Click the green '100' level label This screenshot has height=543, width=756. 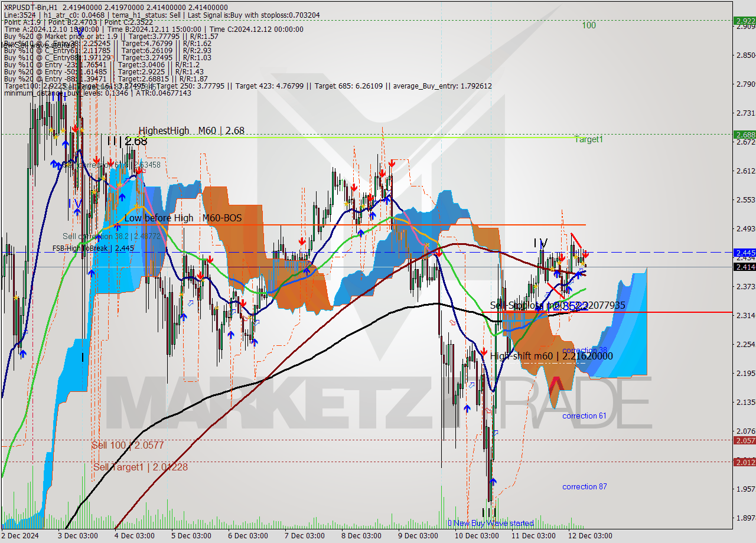[589, 25]
